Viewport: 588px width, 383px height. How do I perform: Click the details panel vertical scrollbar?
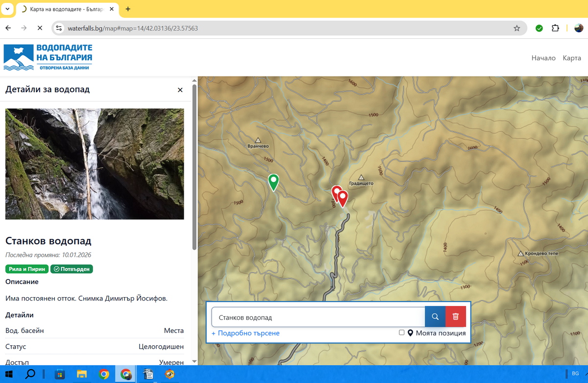point(194,167)
